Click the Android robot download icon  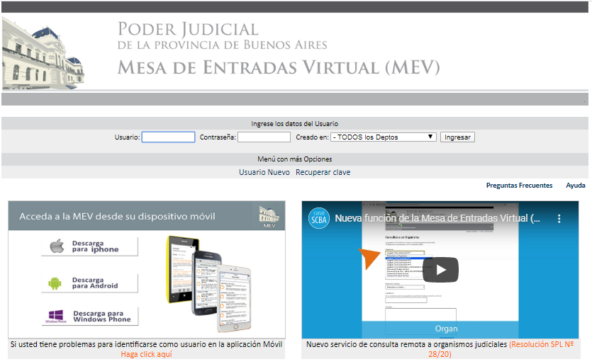[55, 283]
